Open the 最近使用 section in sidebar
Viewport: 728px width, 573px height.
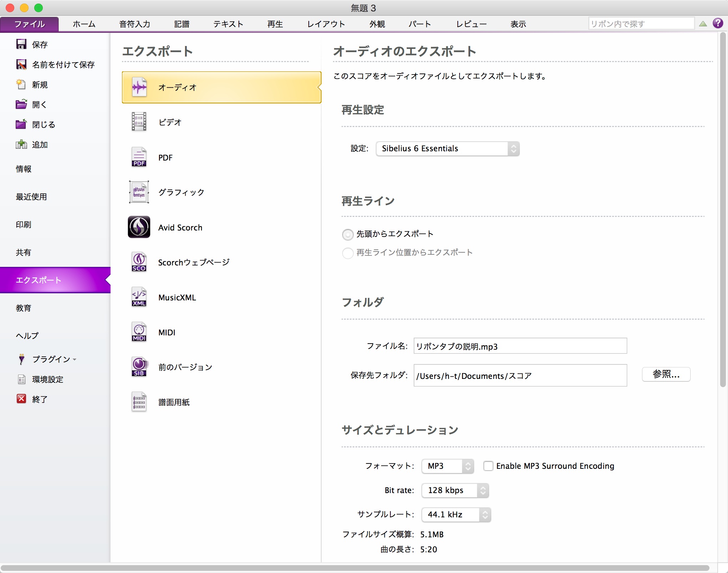[x=31, y=197]
